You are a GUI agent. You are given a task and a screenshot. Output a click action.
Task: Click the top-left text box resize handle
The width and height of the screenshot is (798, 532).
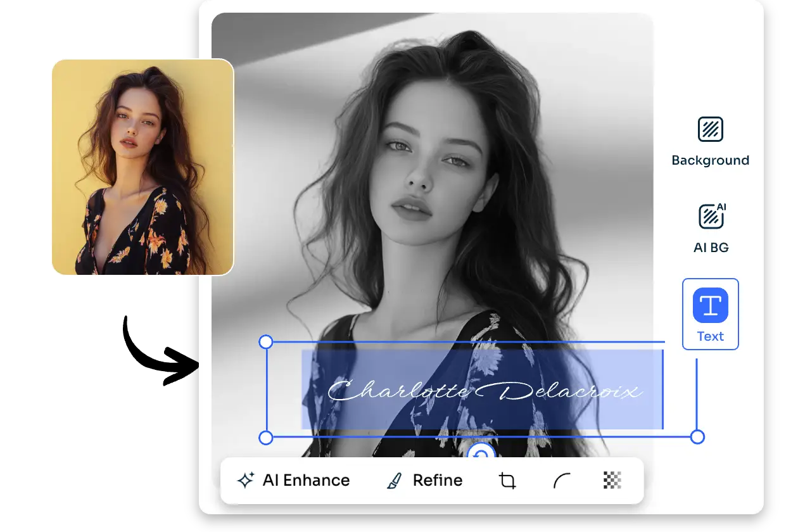tap(266, 342)
